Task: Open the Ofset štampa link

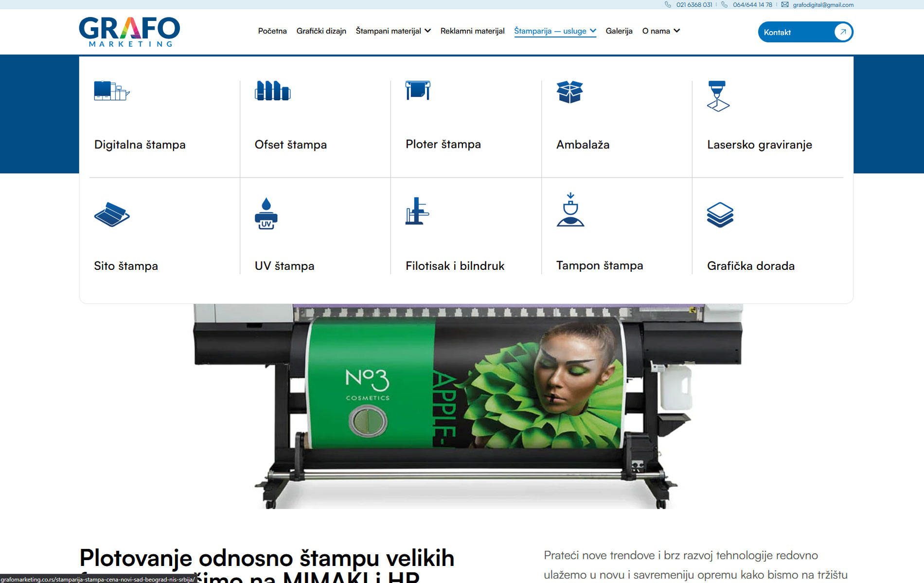Action: [291, 145]
